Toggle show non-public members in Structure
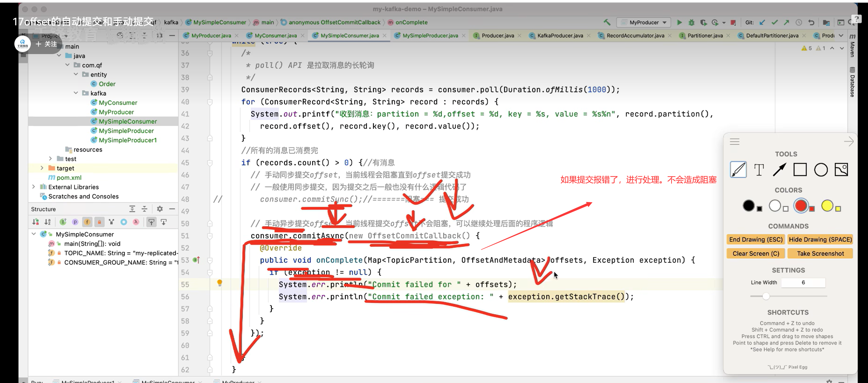Viewport: 868px width, 383px height. click(100, 222)
